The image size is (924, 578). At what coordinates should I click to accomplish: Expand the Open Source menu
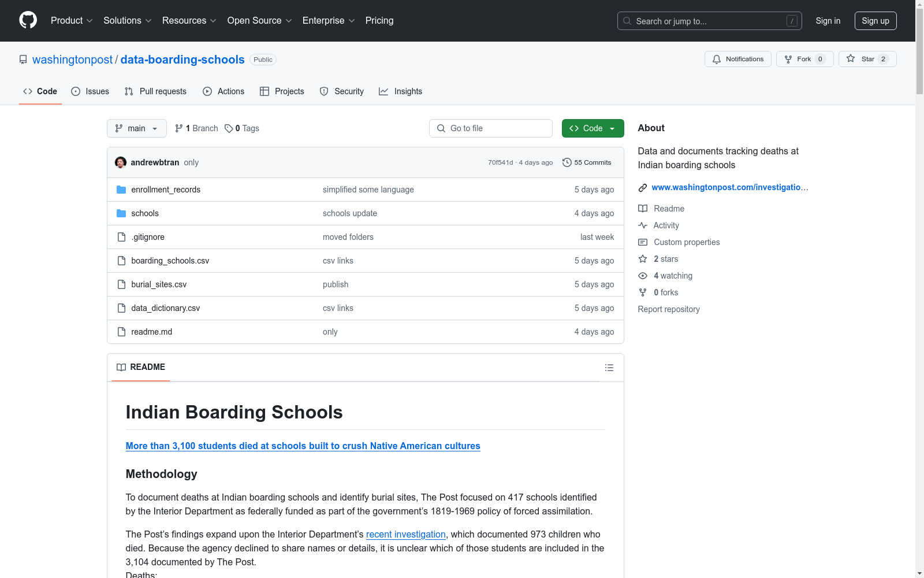tap(259, 20)
